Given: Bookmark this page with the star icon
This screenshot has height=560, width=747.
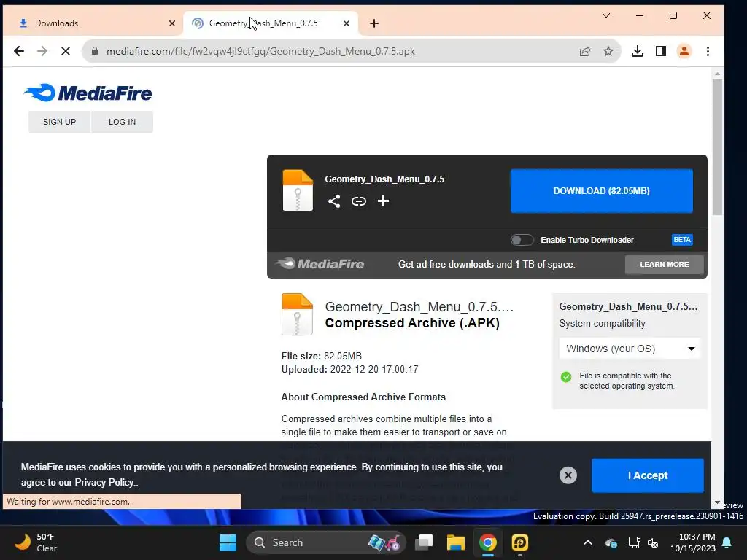Looking at the screenshot, I should tap(608, 51).
